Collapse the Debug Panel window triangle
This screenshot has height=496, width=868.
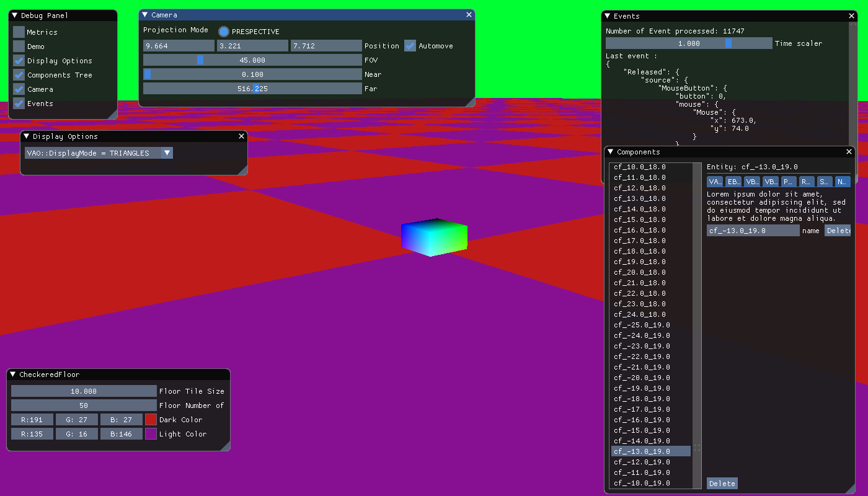pyautogui.click(x=15, y=15)
